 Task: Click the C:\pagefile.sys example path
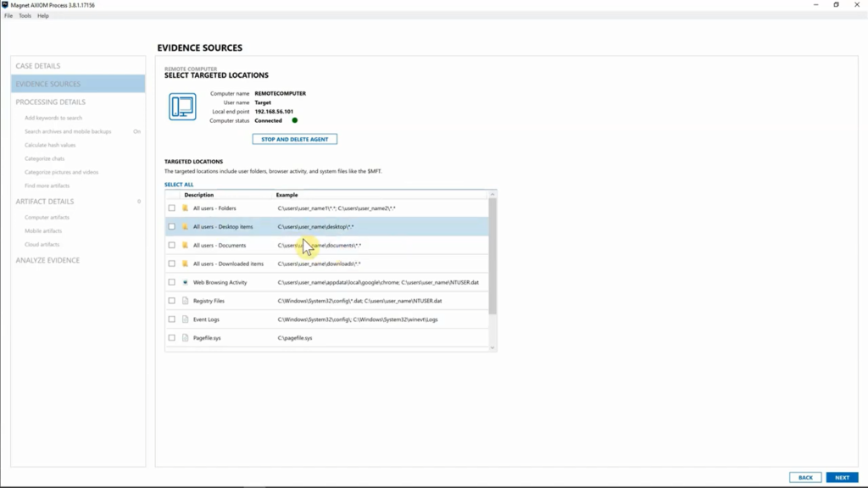point(295,338)
